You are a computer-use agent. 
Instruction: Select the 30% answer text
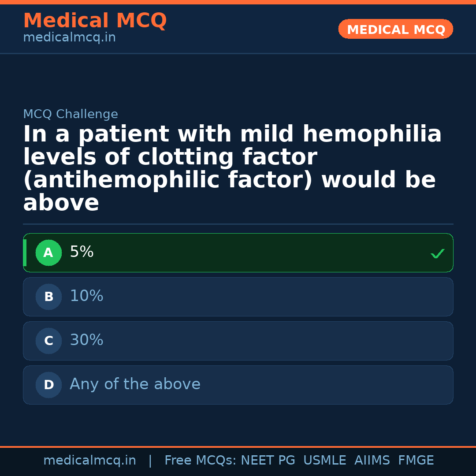[x=86, y=340]
